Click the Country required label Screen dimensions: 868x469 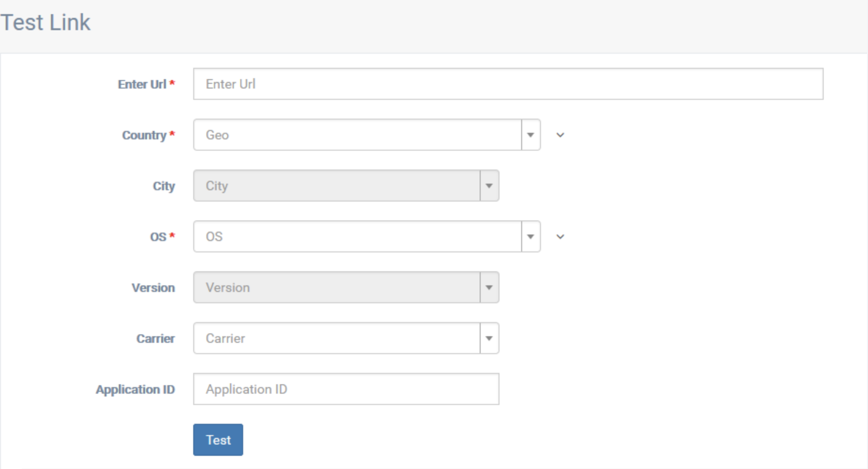pyautogui.click(x=147, y=135)
